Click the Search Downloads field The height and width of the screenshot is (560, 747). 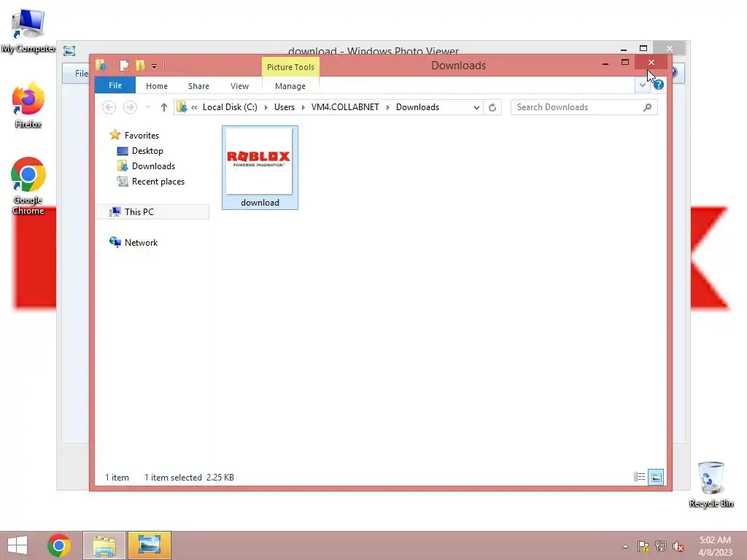coord(584,107)
